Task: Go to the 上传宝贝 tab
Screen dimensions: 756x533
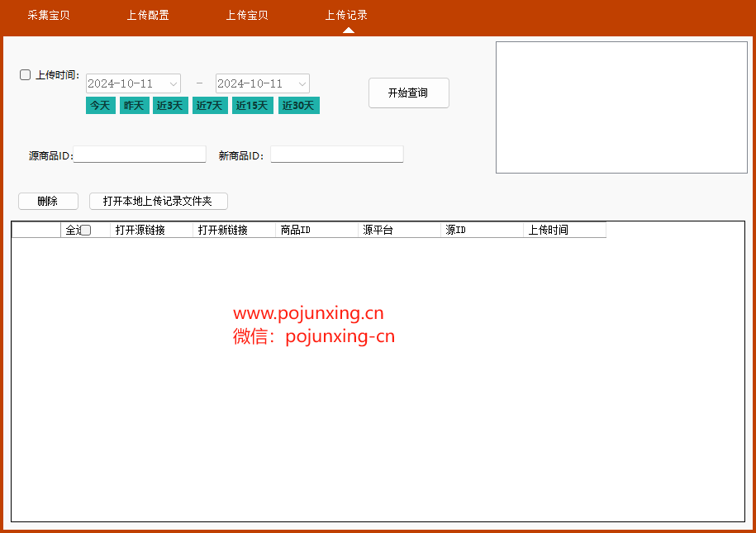Action: click(247, 16)
